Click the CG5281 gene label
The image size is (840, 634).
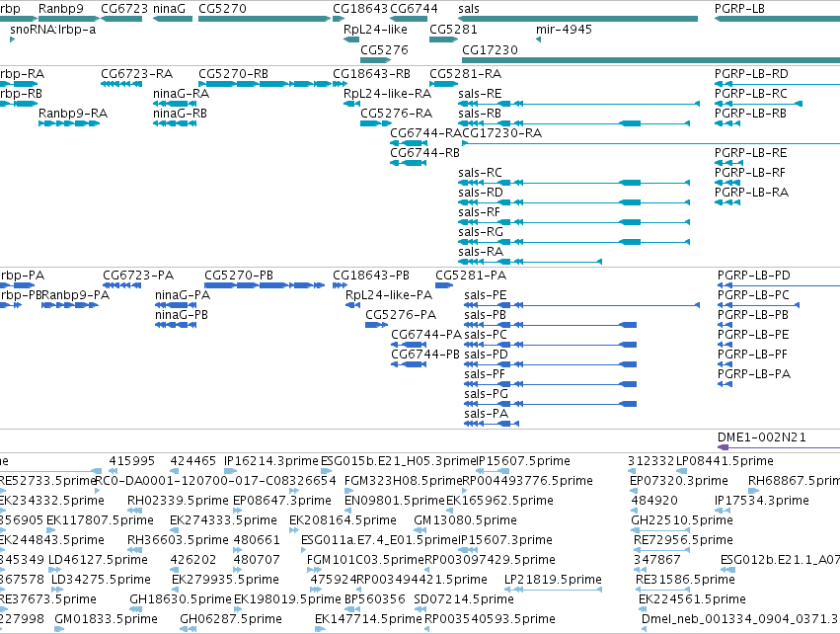[x=453, y=30]
